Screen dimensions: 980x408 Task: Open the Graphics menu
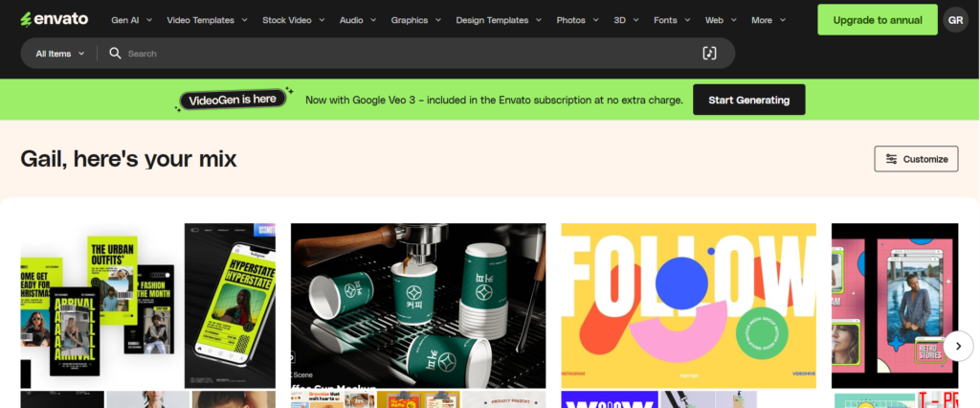point(414,19)
